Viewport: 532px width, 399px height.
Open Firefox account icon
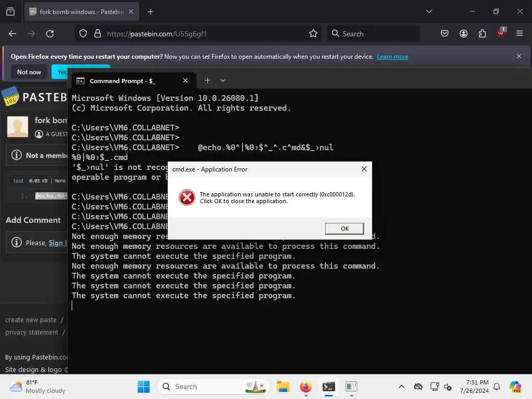click(x=463, y=34)
